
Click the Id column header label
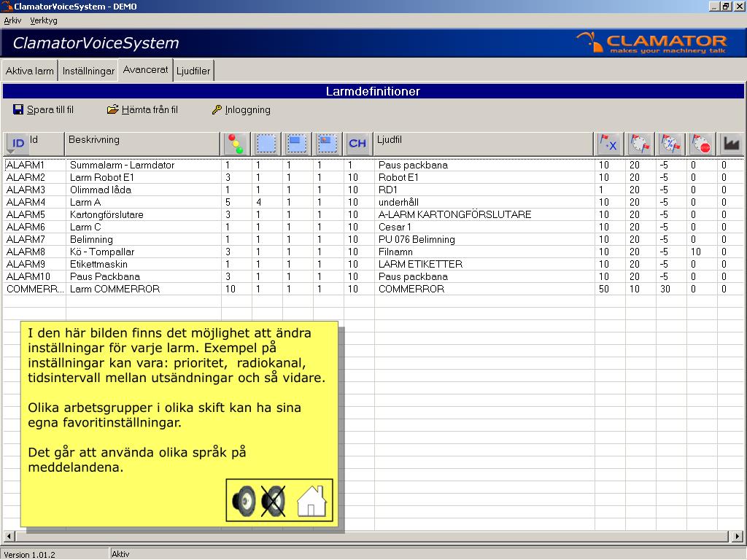34,139
